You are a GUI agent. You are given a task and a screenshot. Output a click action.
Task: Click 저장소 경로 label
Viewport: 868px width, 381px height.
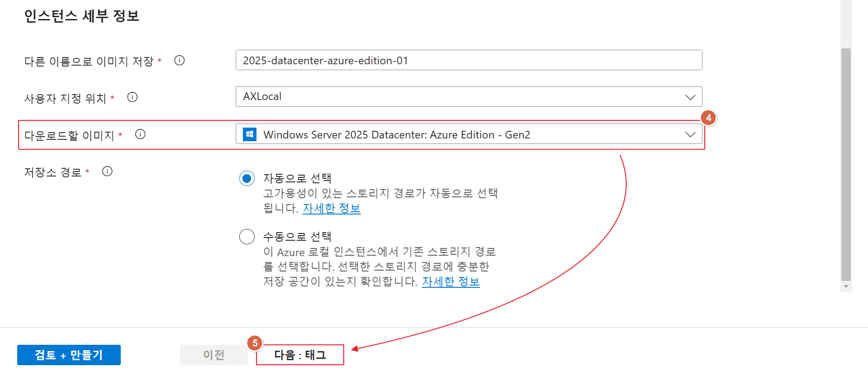click(x=53, y=172)
